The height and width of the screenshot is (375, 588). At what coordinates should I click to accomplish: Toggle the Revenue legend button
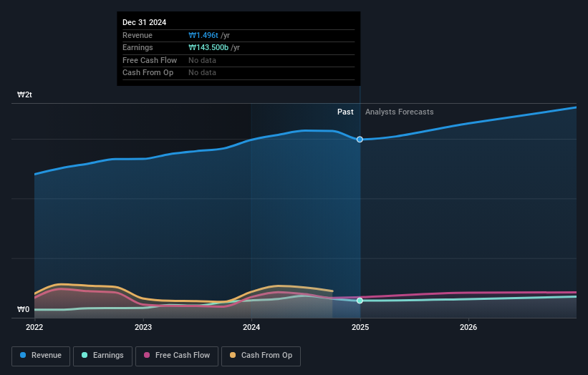(41, 356)
